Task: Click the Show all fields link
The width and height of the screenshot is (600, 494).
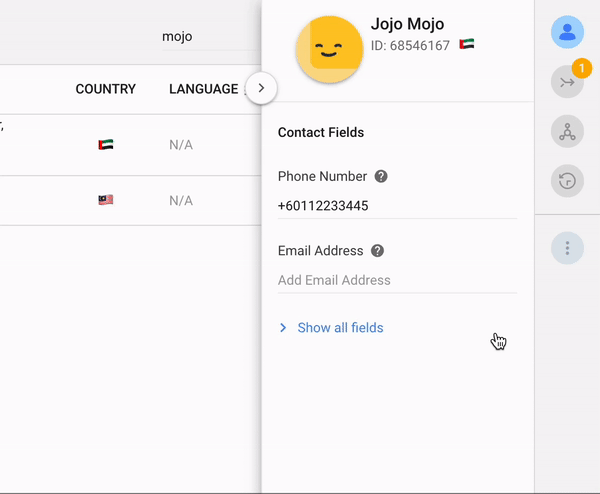Action: pyautogui.click(x=340, y=328)
